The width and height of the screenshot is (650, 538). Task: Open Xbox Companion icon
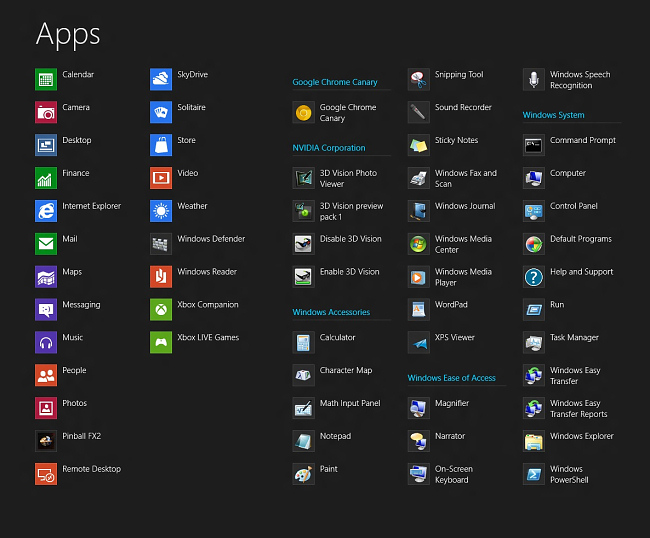click(x=161, y=310)
